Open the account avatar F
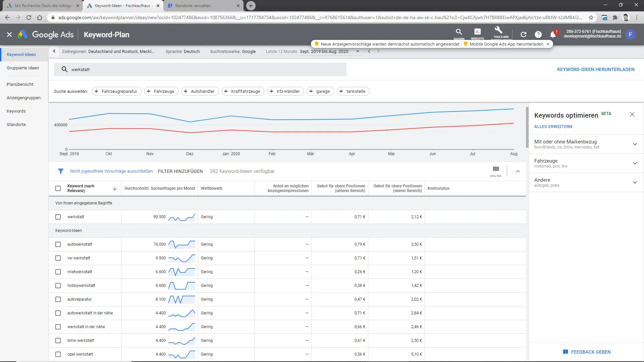The width and height of the screenshot is (644, 362). pos(630,35)
